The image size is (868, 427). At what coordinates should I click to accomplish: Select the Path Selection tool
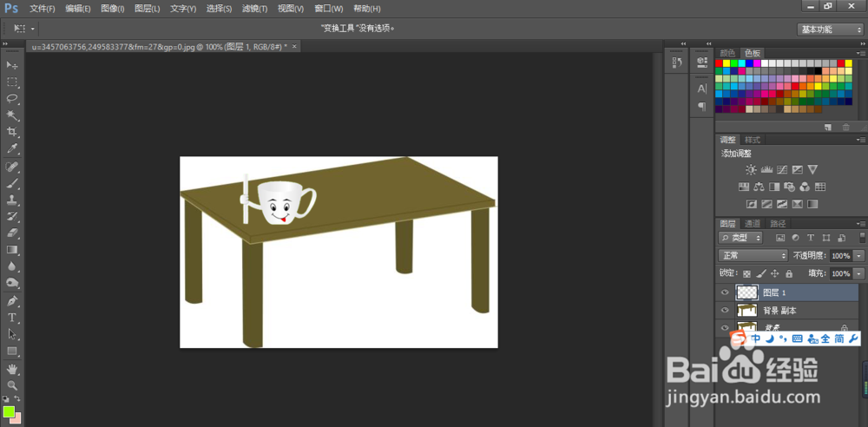(x=11, y=334)
